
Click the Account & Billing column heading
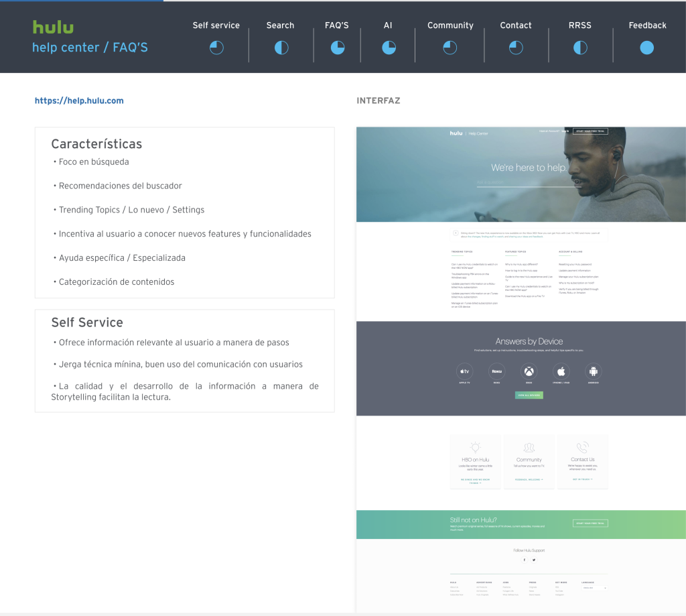tap(571, 252)
